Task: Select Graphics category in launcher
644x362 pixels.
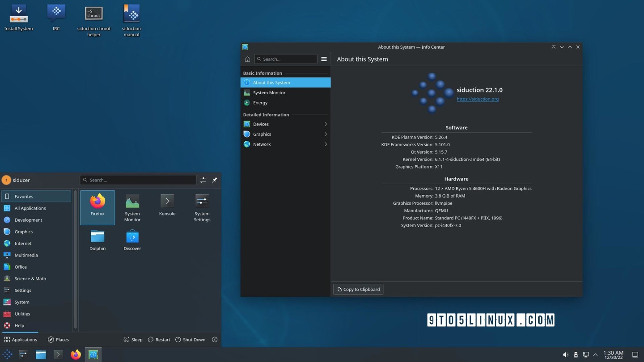Action: 36,232
